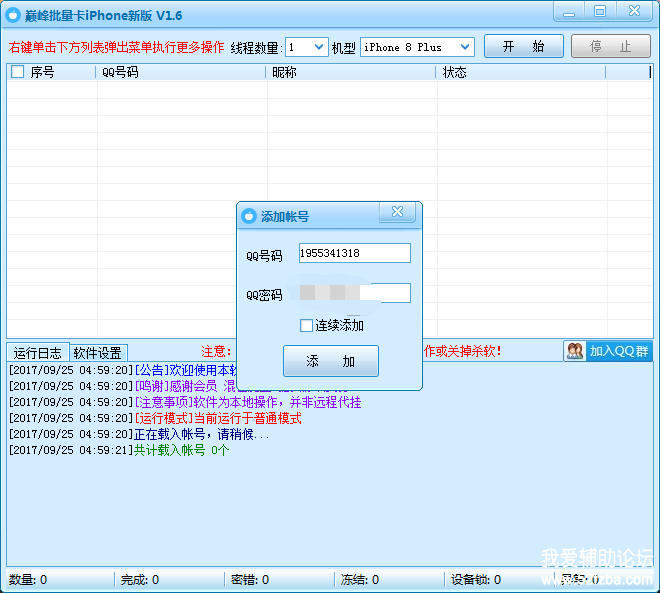Switch to the 软件设置 tab
This screenshot has width=660, height=593.
98,352
